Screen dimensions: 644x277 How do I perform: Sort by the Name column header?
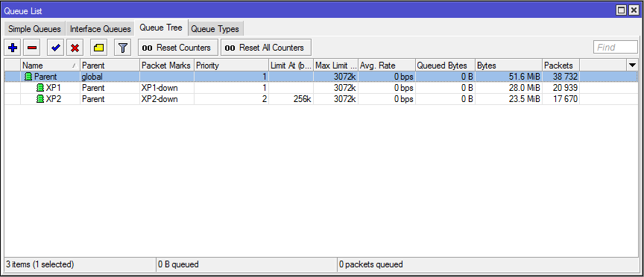pos(50,66)
